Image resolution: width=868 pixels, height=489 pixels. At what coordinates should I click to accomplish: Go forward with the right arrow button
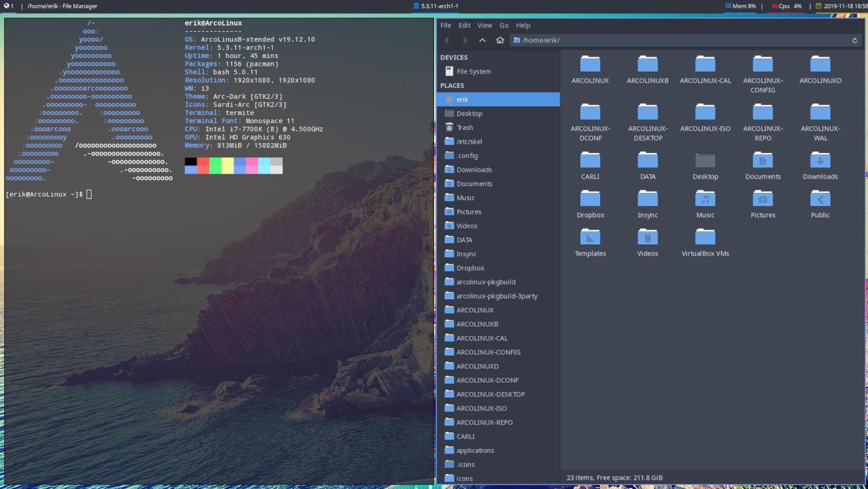tap(465, 40)
